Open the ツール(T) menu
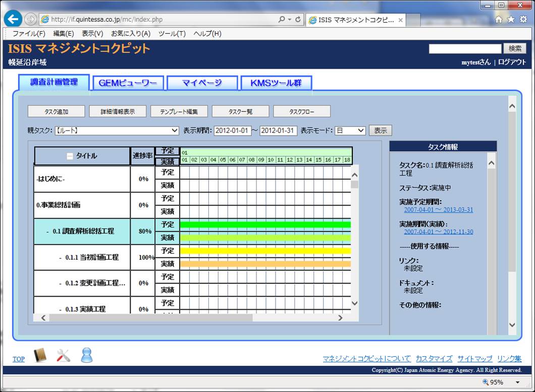Image resolution: width=535 pixels, height=392 pixels. point(172,33)
